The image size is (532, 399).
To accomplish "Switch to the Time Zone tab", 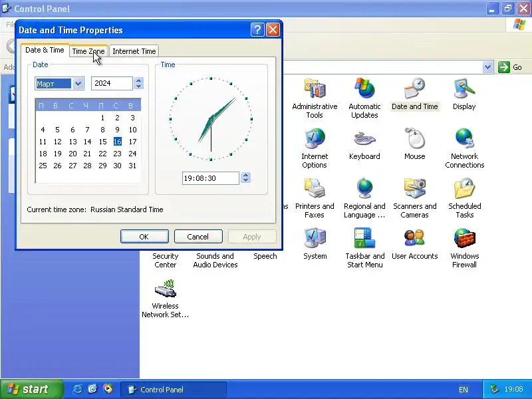I will pos(88,51).
